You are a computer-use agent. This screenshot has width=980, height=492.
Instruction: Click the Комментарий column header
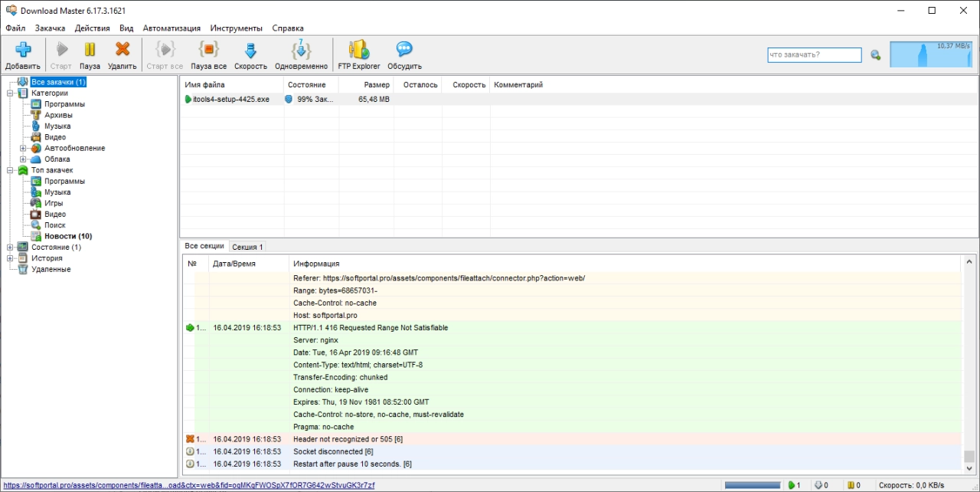click(x=733, y=84)
